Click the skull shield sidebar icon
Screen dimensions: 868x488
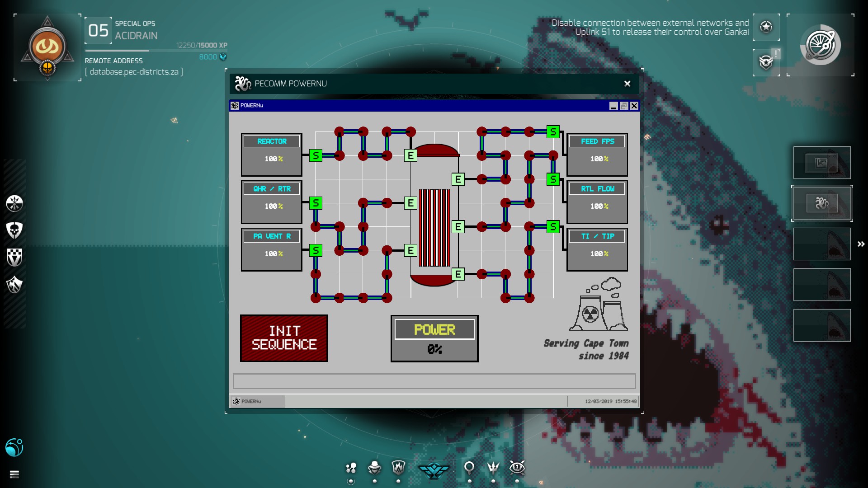pyautogui.click(x=14, y=230)
